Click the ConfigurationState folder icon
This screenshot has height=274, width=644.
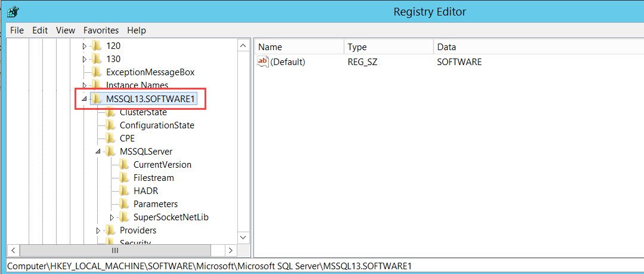click(110, 125)
